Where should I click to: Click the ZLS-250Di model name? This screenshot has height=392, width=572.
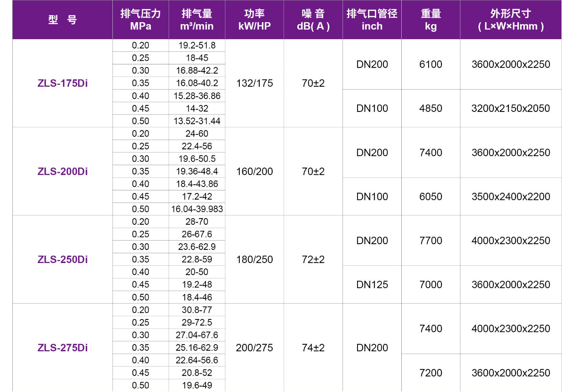pos(63,259)
